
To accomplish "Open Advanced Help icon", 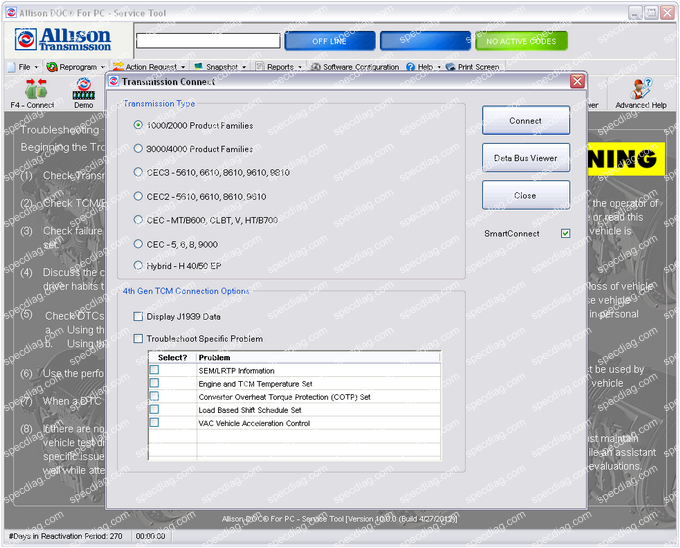I will tap(641, 91).
